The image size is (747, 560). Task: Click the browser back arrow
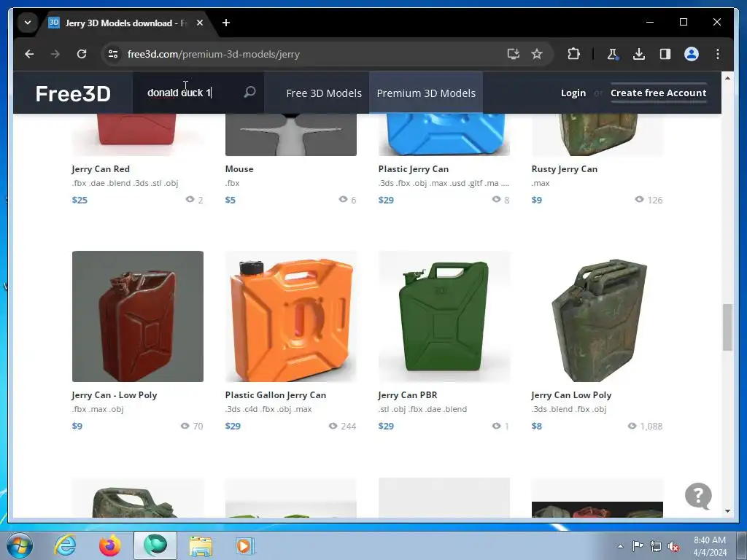(29, 54)
